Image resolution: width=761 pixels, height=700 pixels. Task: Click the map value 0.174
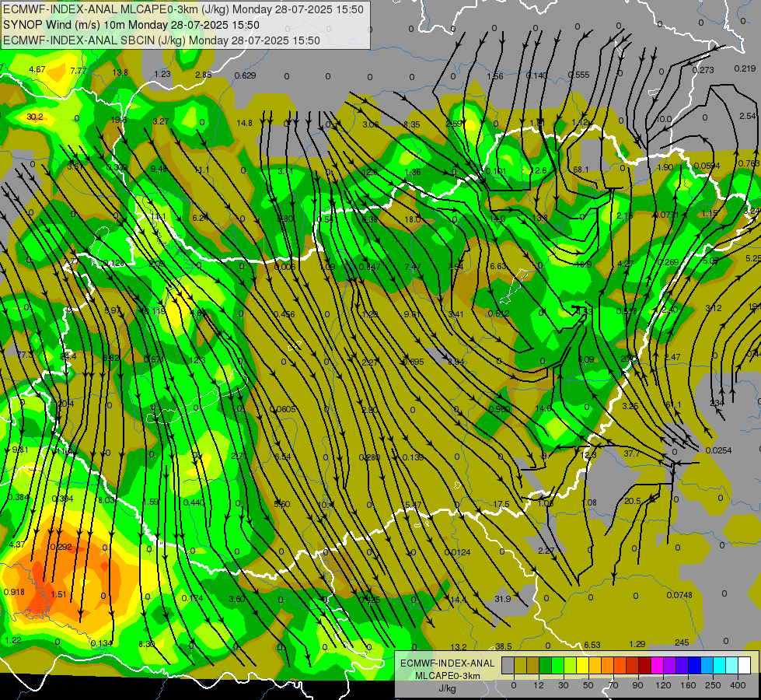coord(192,598)
